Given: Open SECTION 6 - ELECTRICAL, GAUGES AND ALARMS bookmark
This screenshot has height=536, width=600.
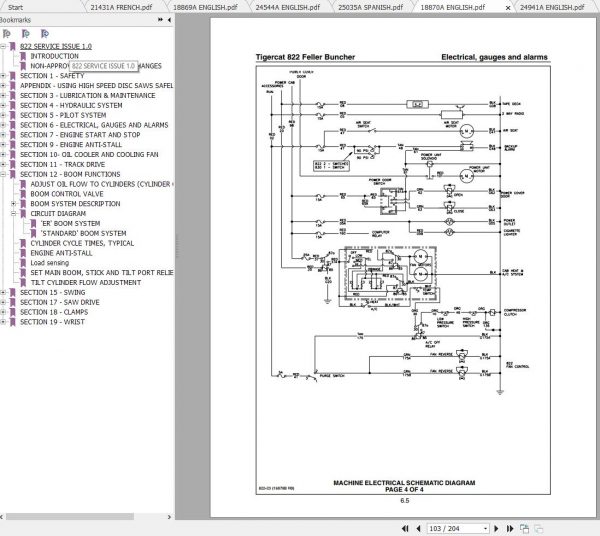Looking at the screenshot, I should coord(94,125).
